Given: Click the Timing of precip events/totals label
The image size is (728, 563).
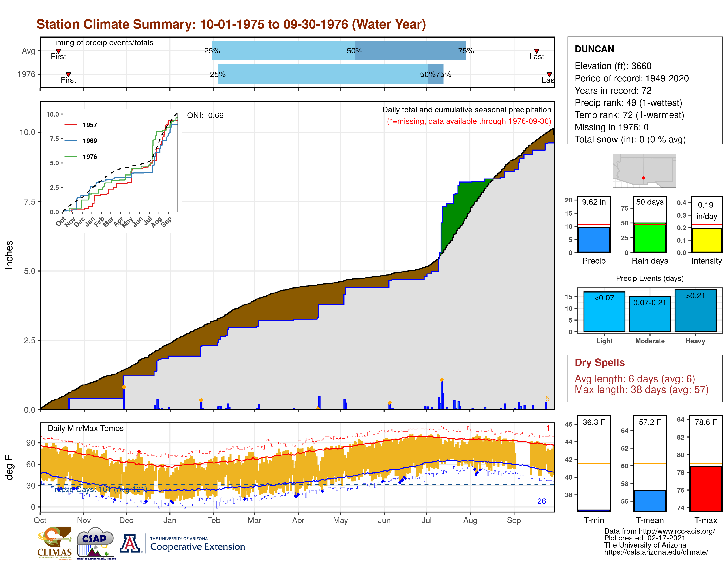Looking at the screenshot, I should [102, 43].
